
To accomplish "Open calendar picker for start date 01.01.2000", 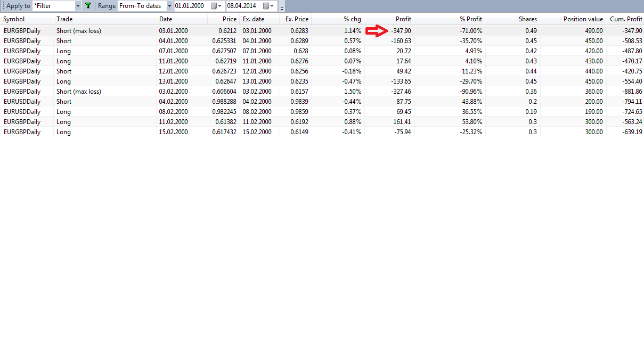I will [x=216, y=6].
